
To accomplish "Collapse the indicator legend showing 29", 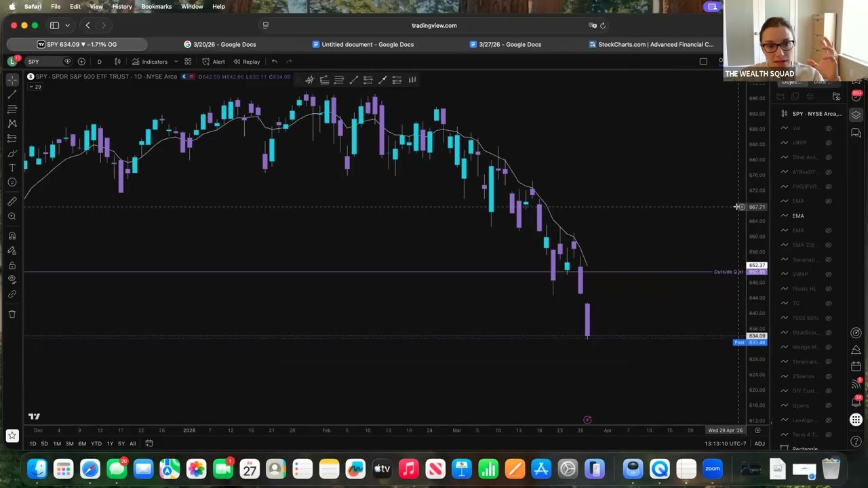I will click(x=35, y=87).
